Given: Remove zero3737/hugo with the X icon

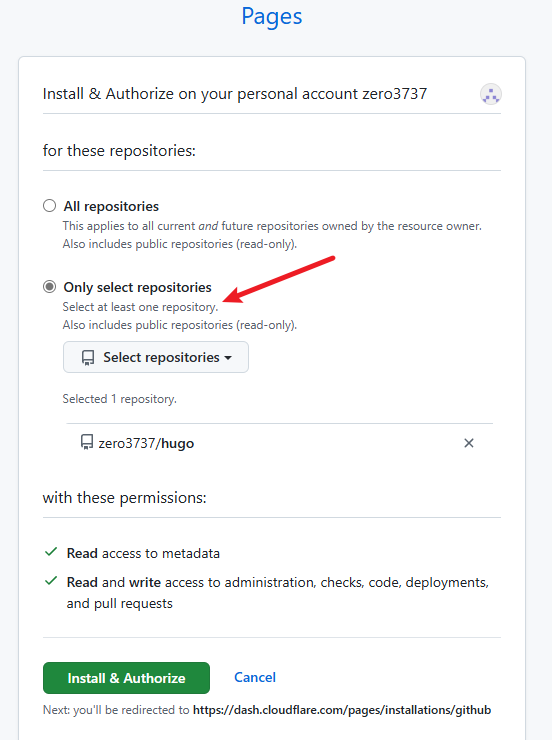Looking at the screenshot, I should click(x=468, y=443).
